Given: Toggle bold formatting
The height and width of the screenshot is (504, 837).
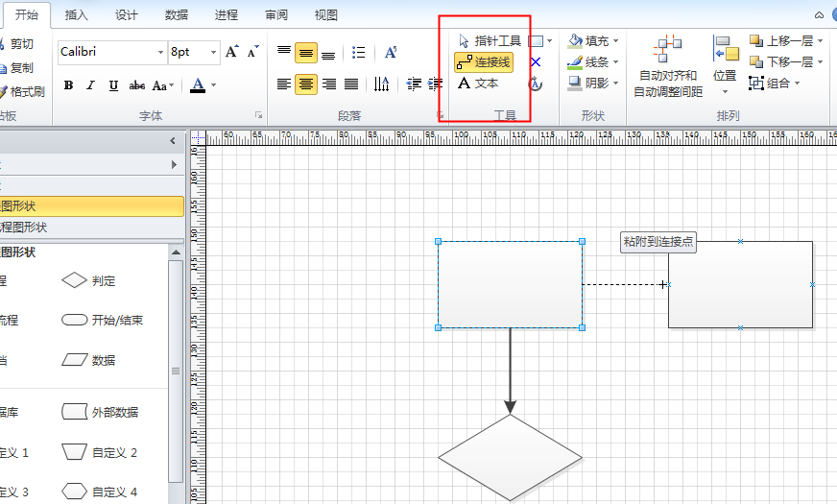Looking at the screenshot, I should [68, 85].
